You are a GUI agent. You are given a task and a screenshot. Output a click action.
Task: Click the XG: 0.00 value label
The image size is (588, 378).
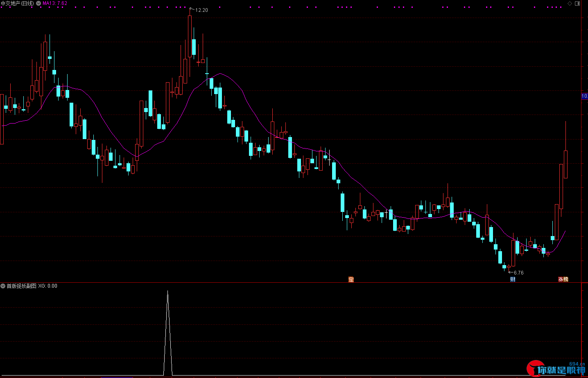[x=48, y=286]
